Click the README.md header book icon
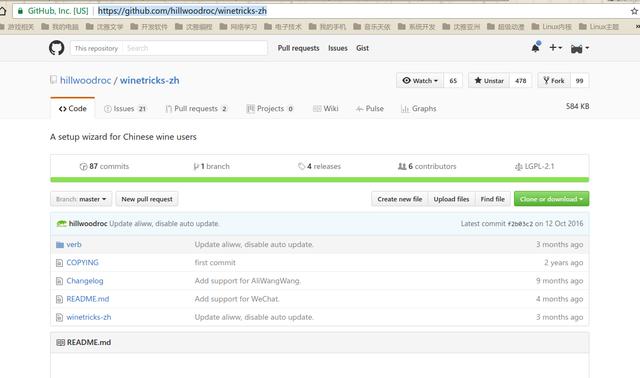Image resolution: width=640 pixels, height=378 pixels. (x=60, y=342)
